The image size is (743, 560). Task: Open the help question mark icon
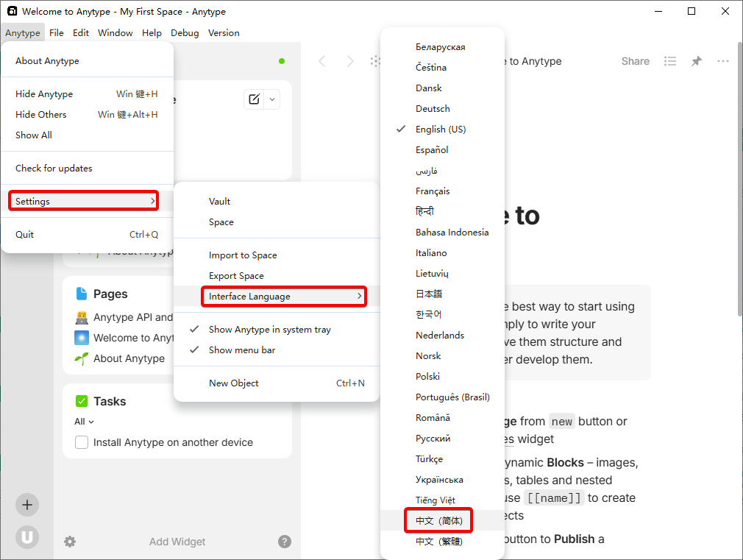coord(284,542)
